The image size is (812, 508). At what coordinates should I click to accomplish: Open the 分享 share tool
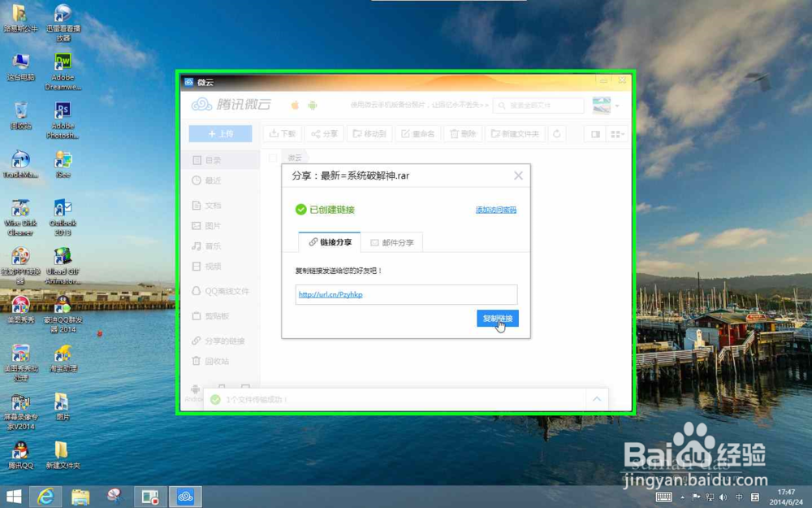[324, 133]
